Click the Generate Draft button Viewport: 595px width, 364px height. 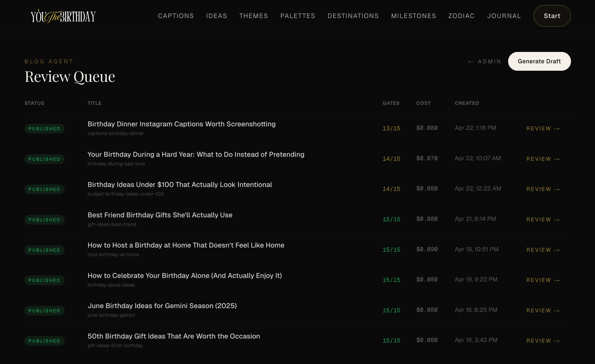[x=539, y=61]
